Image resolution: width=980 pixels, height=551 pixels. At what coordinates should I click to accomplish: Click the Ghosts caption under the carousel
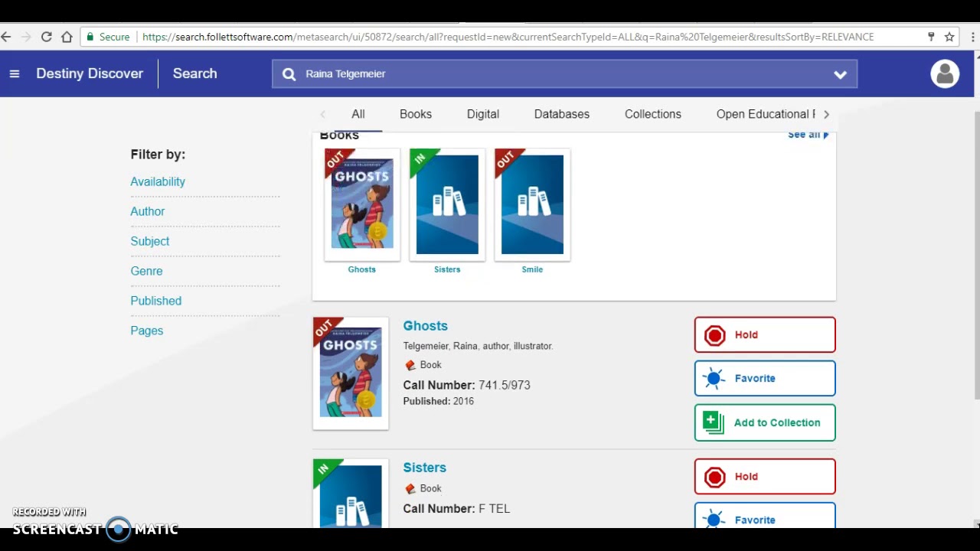click(362, 269)
